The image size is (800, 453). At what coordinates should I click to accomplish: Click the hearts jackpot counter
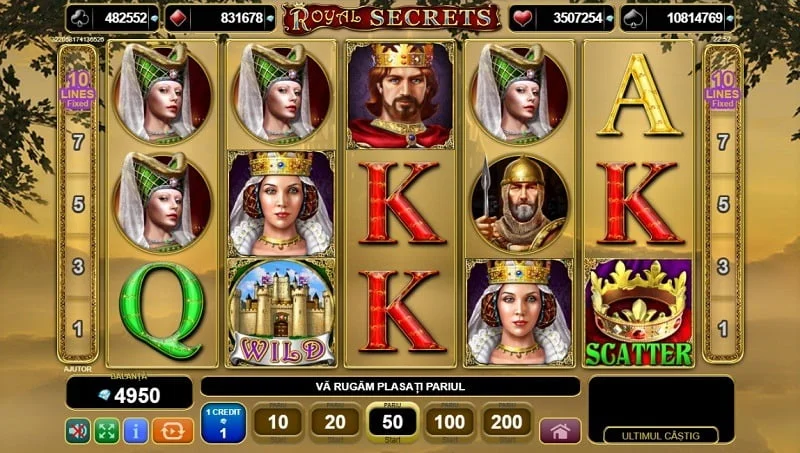(x=561, y=18)
